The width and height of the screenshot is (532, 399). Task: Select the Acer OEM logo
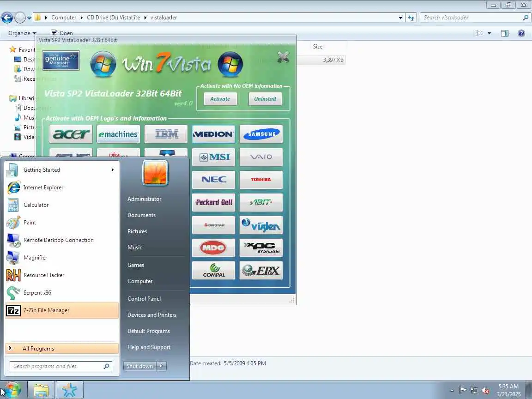click(71, 134)
